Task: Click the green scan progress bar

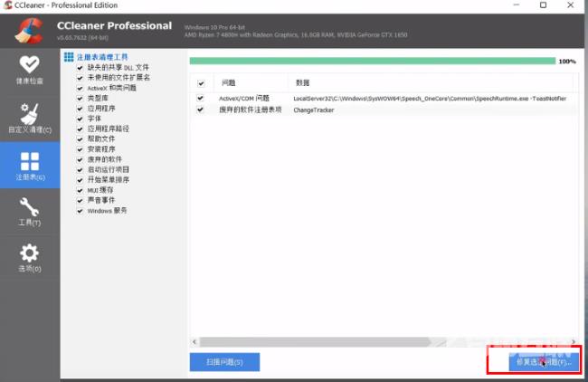Action: point(373,62)
